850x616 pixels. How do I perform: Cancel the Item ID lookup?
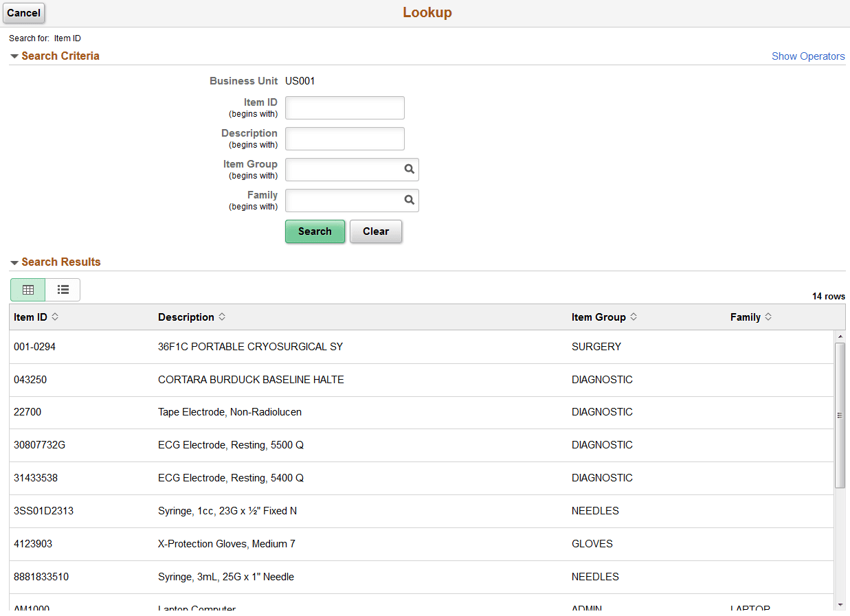(23, 13)
